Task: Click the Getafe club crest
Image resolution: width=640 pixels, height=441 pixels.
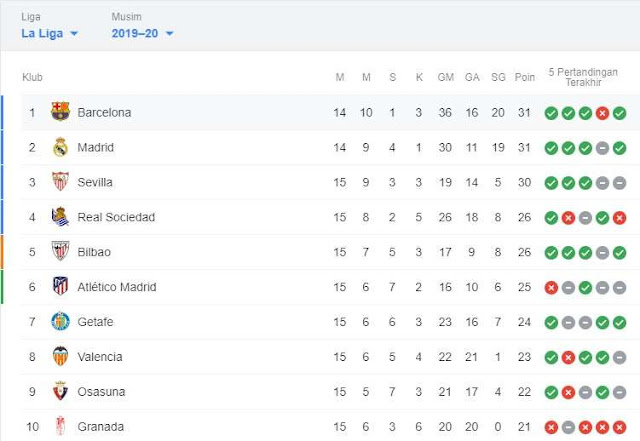Action: pyautogui.click(x=60, y=321)
